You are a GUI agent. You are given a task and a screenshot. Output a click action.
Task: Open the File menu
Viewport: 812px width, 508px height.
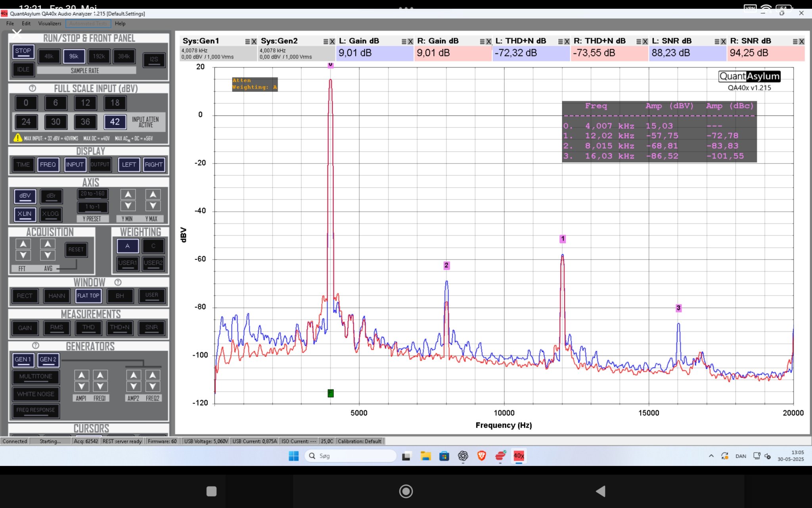tap(10, 23)
